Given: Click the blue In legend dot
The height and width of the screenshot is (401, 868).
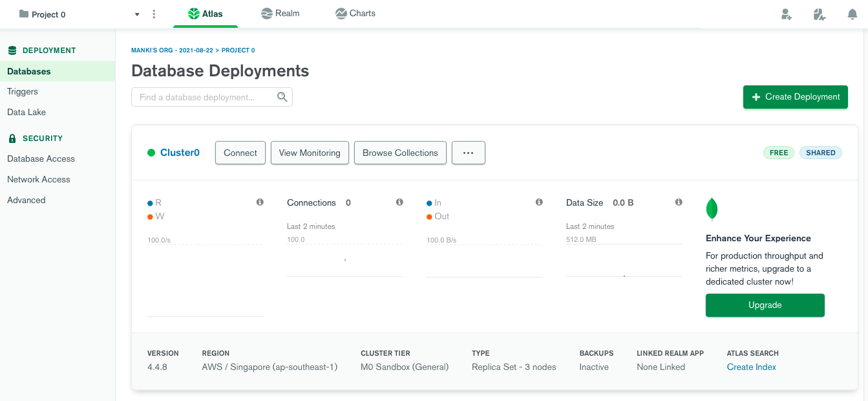Looking at the screenshot, I should tap(429, 203).
